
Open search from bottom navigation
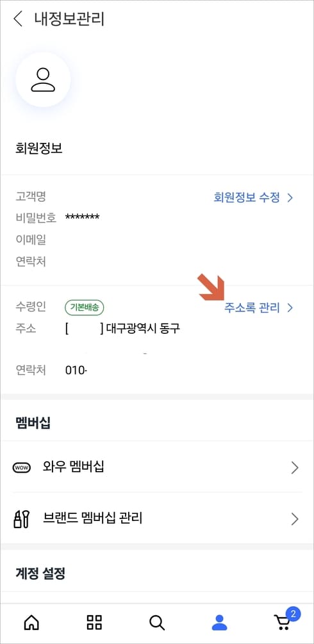pos(156,623)
